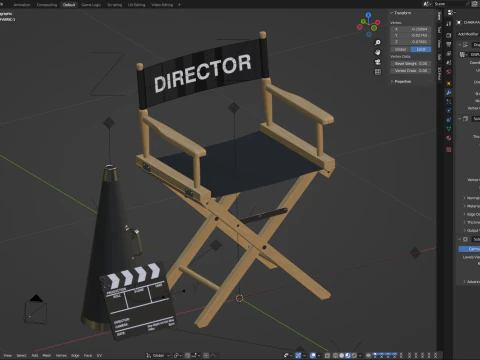Open the Render properties tab icon
This screenshot has height=360, width=480.
point(449,35)
